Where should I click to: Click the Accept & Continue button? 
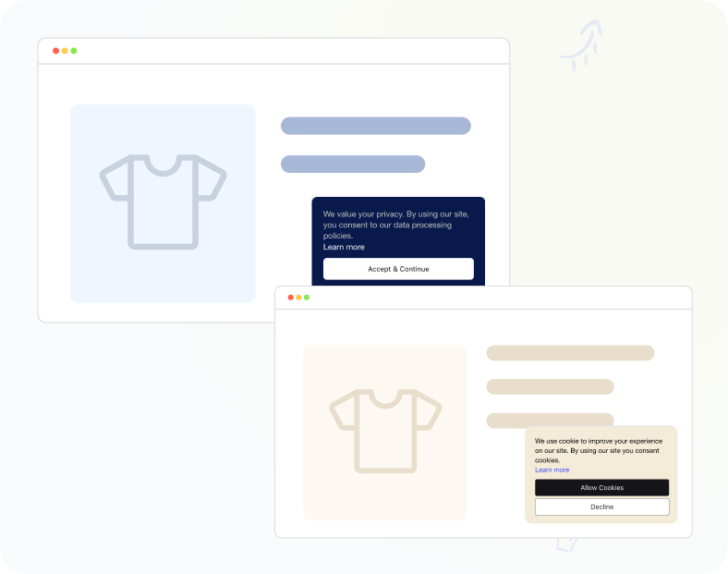398,269
